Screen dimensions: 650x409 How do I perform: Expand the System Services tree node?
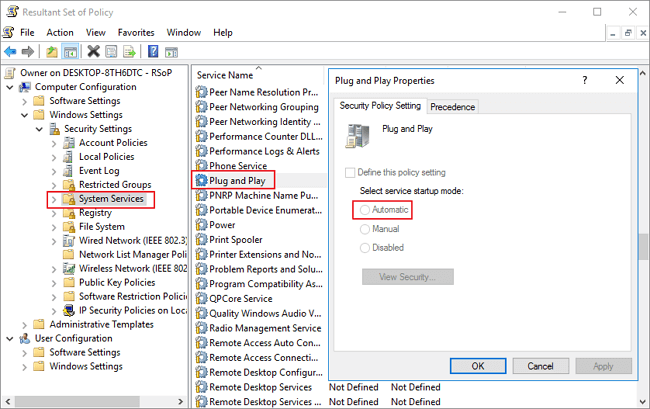click(54, 199)
